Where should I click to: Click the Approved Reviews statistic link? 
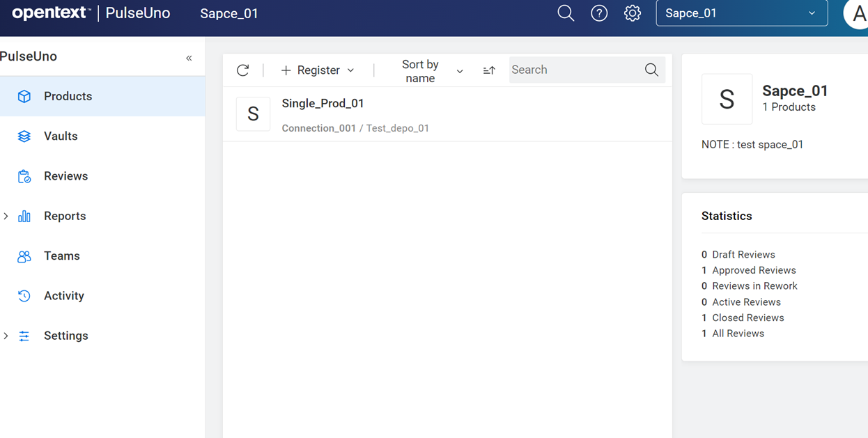pos(753,270)
